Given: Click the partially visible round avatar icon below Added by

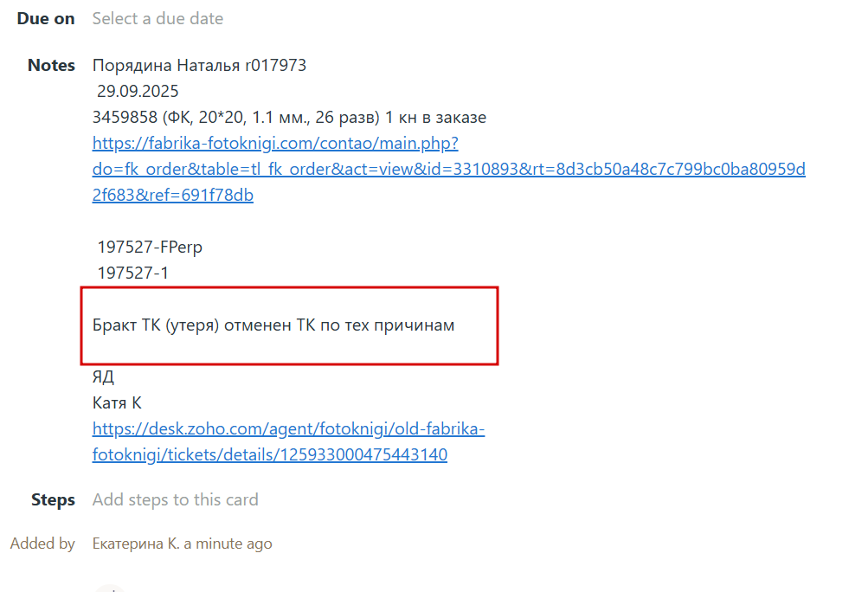Looking at the screenshot, I should [110, 589].
